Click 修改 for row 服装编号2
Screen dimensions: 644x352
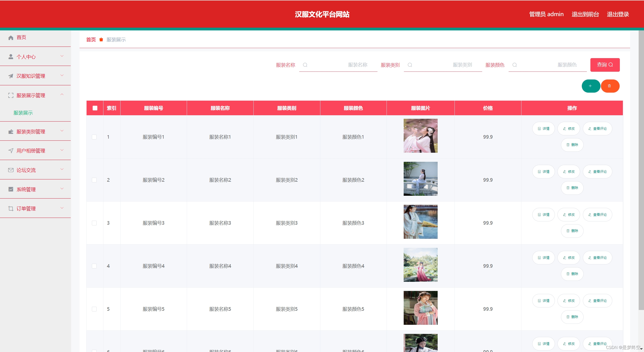[569, 172]
